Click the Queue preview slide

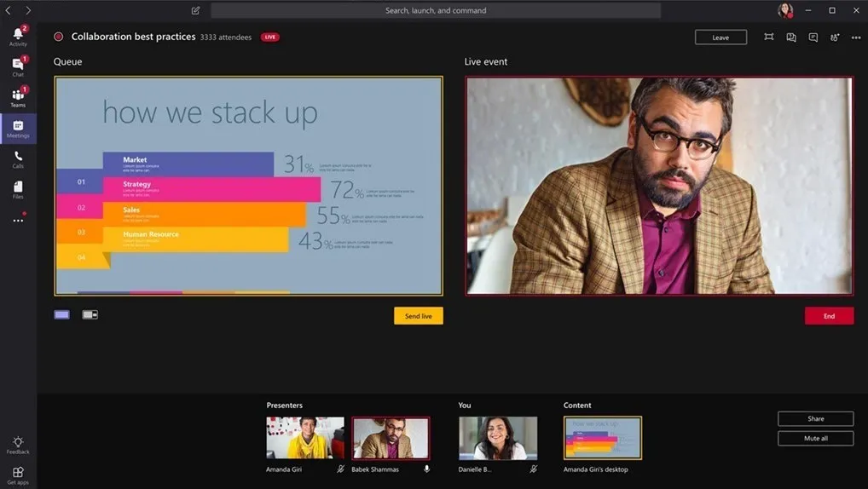(x=249, y=186)
